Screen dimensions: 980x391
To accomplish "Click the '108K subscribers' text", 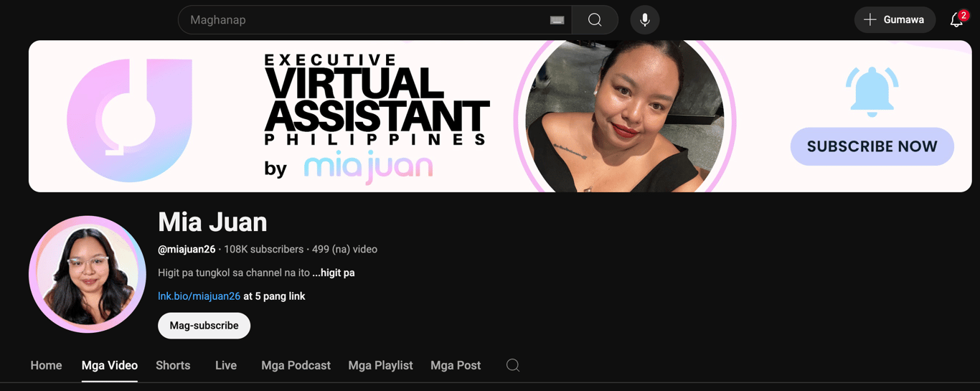I will [263, 250].
